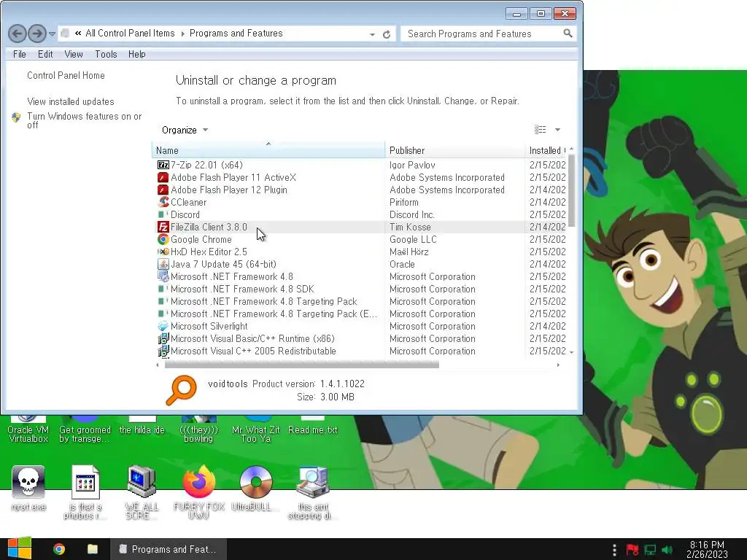The image size is (747, 560).
Task: Click the network tray icon
Action: (650, 550)
